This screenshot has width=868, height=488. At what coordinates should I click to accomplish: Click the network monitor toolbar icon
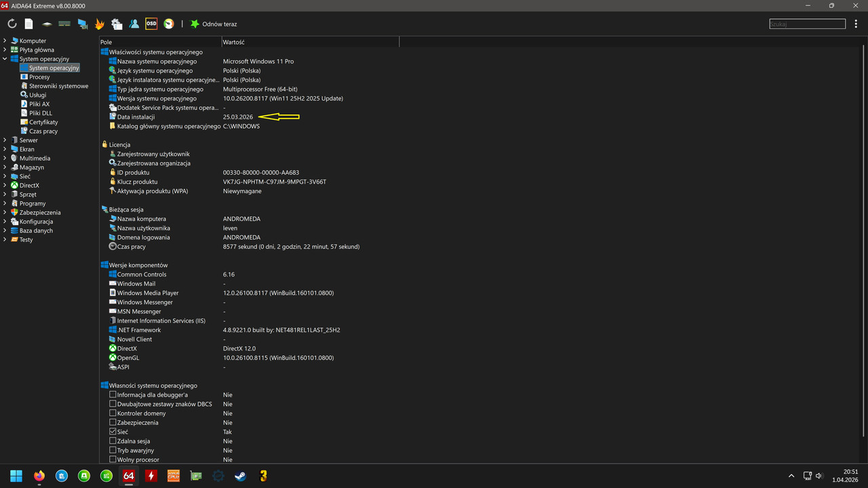[82, 24]
